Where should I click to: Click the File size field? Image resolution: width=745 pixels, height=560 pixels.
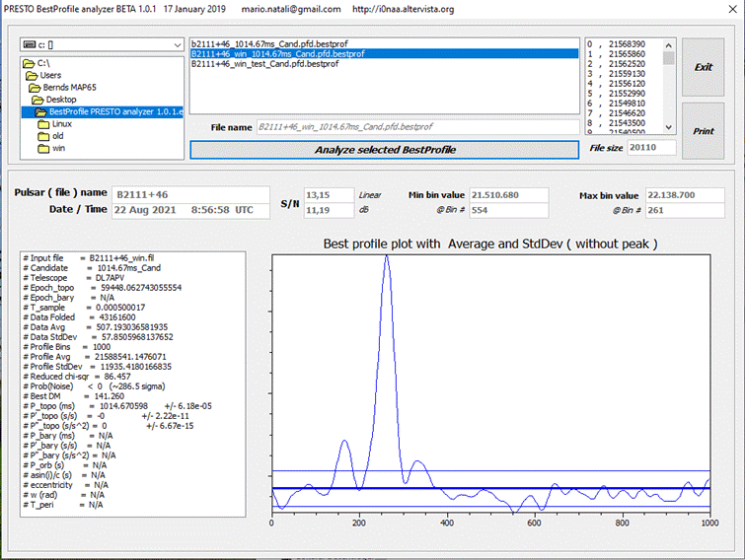pos(651,148)
